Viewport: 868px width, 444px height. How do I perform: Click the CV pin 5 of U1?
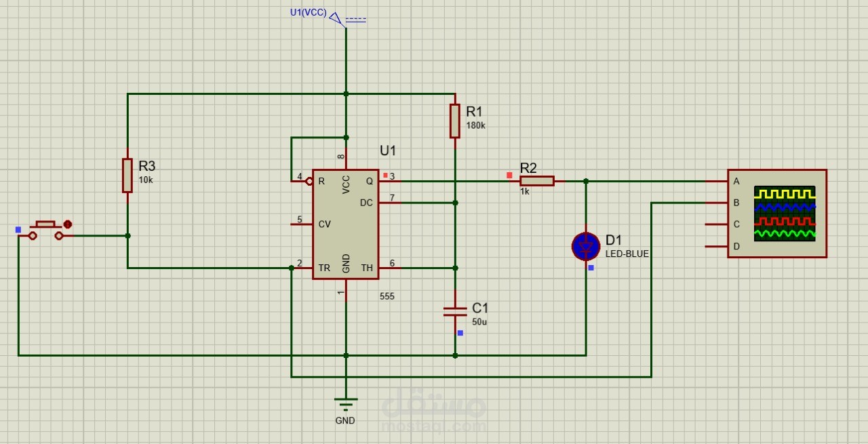tap(302, 224)
